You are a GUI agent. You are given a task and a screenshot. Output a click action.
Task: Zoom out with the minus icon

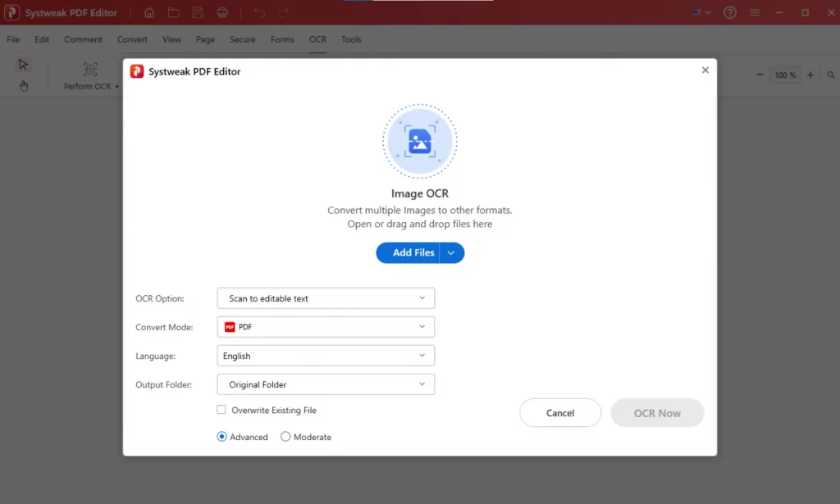coord(760,75)
